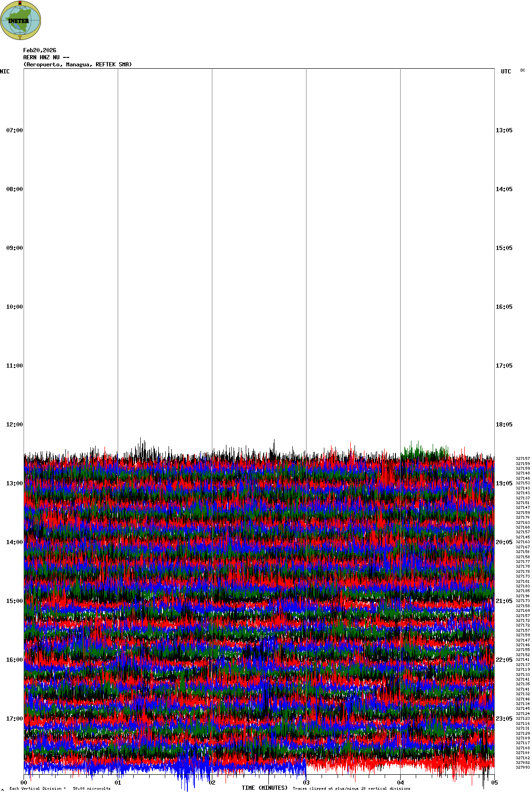532x795 pixels.
Task: Click the UTC time header
Action: pos(506,72)
